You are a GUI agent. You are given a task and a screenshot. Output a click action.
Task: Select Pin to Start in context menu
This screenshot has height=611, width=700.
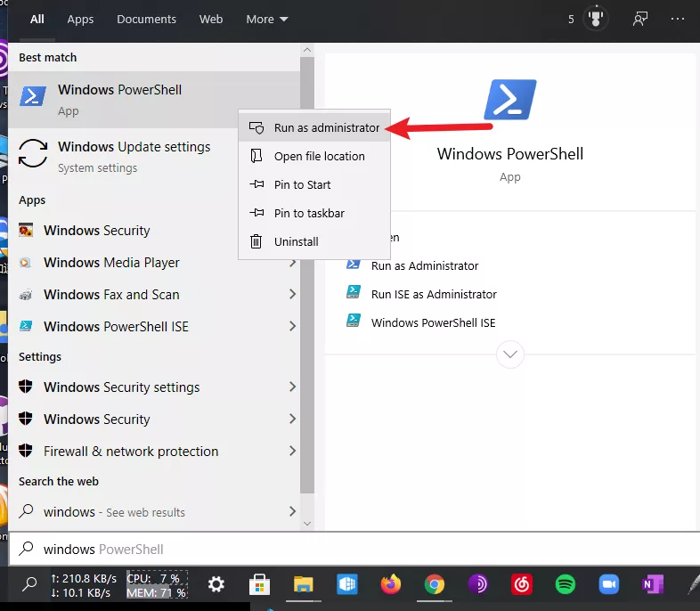pos(314,184)
